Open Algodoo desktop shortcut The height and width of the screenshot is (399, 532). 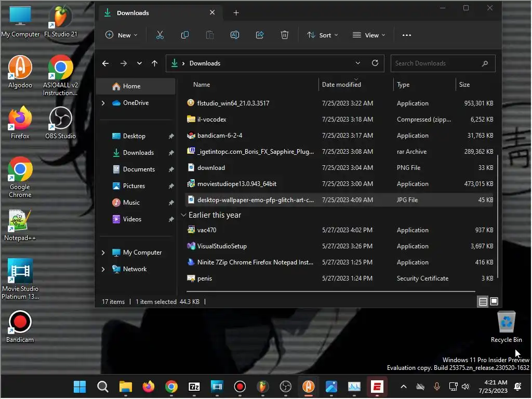(20, 72)
